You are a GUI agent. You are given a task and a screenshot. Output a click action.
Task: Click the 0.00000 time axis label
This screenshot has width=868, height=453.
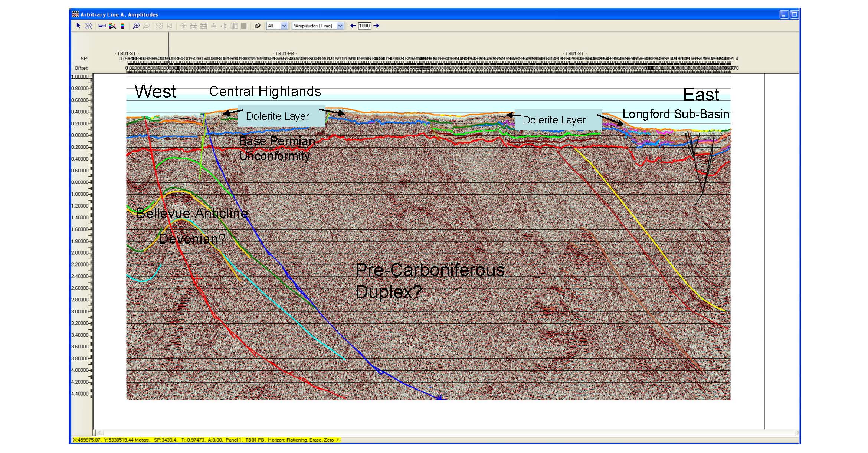pos(80,135)
